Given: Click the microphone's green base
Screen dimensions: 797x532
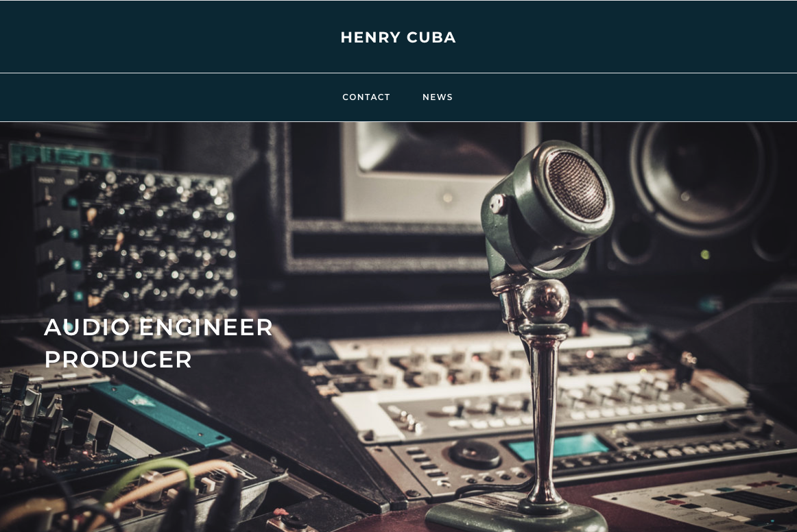Looking at the screenshot, I should [516, 518].
